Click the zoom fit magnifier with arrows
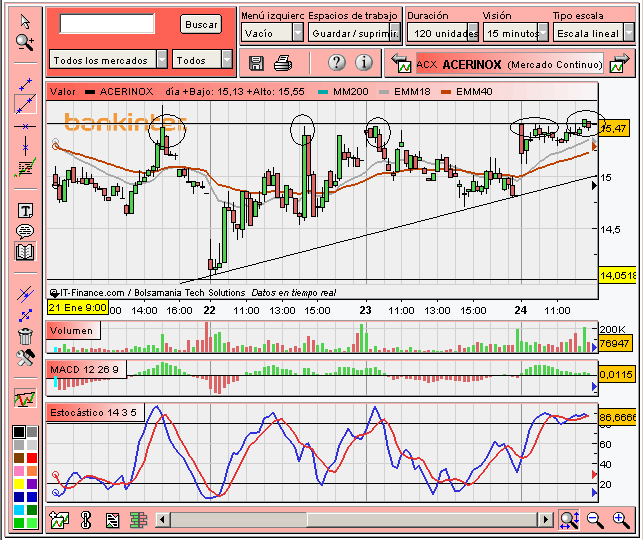This screenshot has height=540, width=643. coord(569,519)
